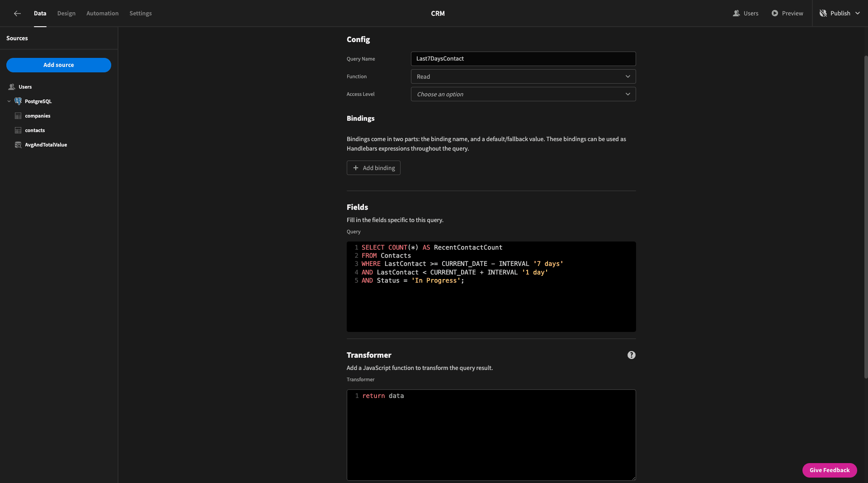Click the page vertical scrollbar
Viewport: 868px width, 483px height.
click(866, 217)
